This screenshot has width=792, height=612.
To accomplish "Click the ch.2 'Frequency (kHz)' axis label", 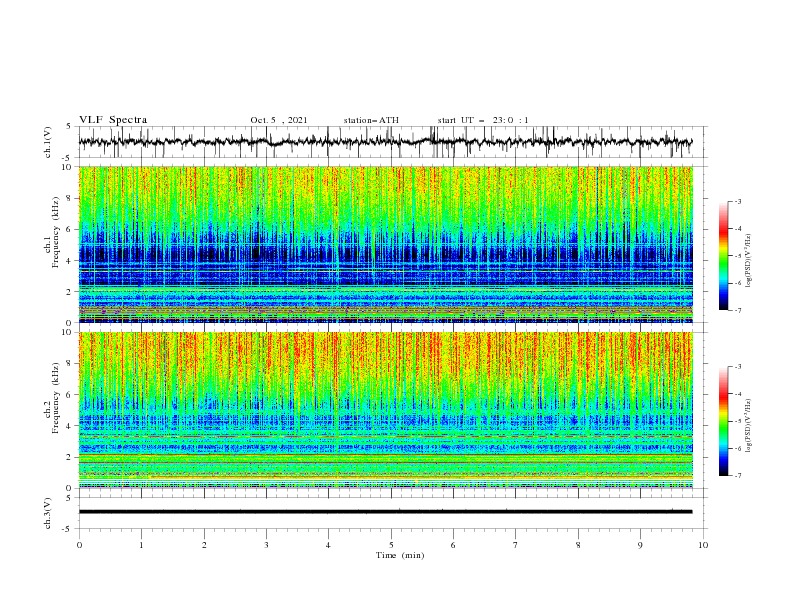I will [x=56, y=397].
